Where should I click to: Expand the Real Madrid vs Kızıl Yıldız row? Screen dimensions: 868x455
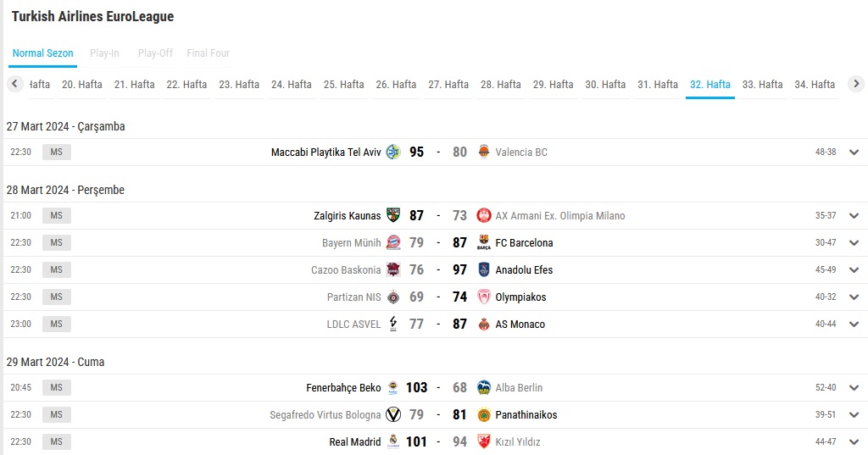(x=854, y=442)
